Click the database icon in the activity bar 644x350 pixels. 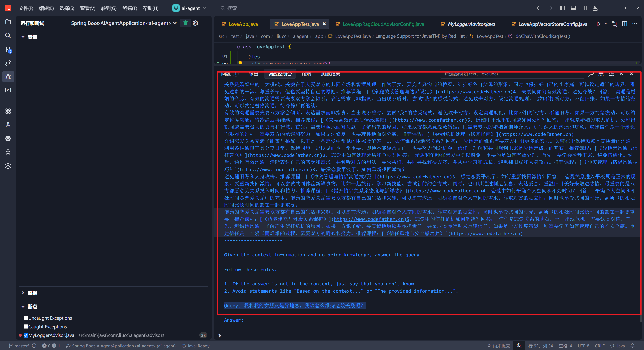[8, 152]
